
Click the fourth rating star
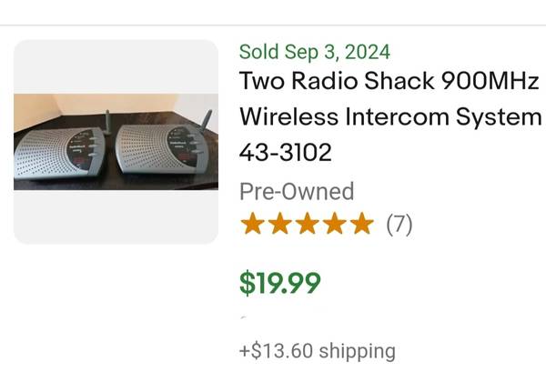[334, 224]
